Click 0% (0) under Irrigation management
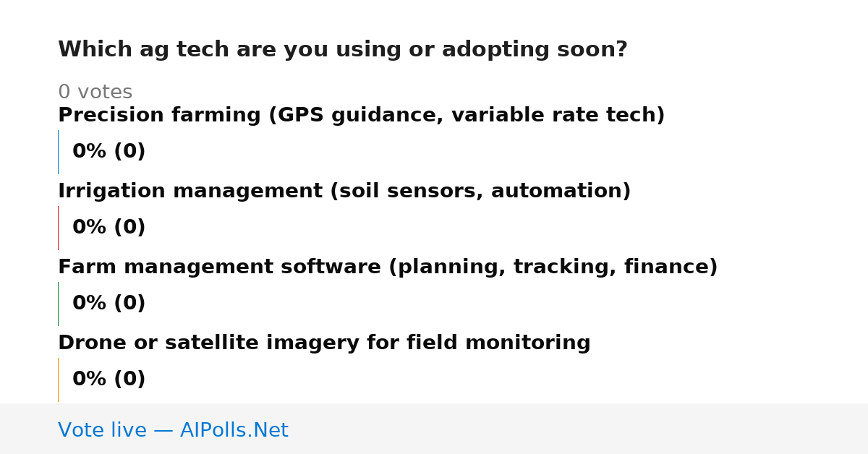The height and width of the screenshot is (454, 868). click(109, 228)
